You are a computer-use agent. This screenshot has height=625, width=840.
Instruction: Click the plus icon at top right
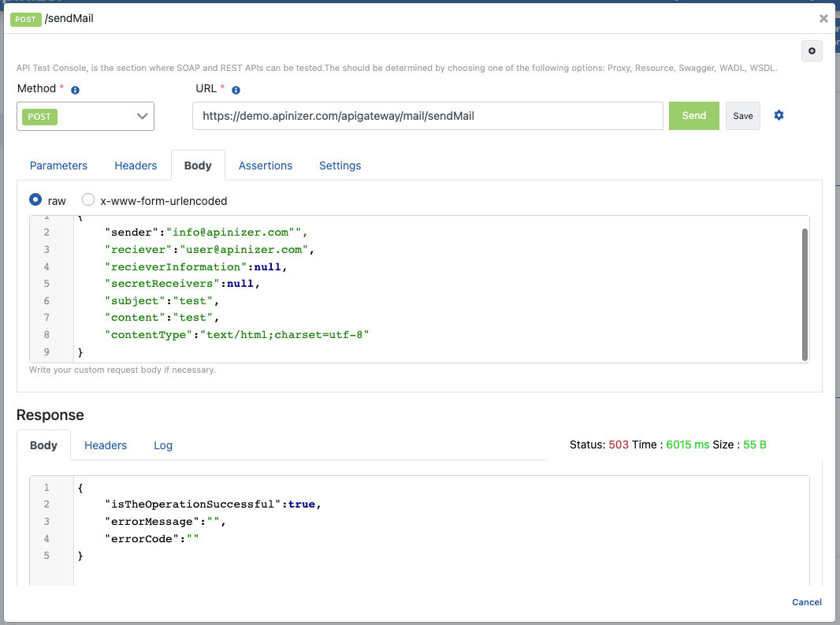tap(812, 51)
